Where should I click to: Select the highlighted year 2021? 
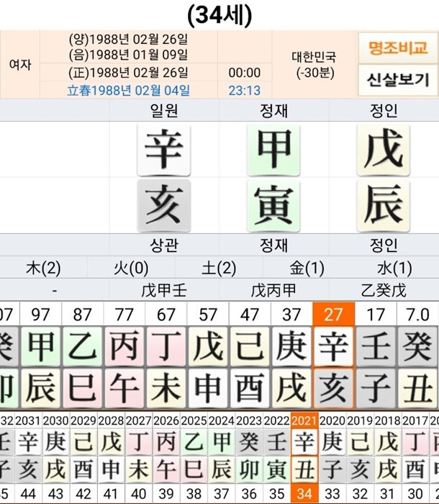point(304,420)
